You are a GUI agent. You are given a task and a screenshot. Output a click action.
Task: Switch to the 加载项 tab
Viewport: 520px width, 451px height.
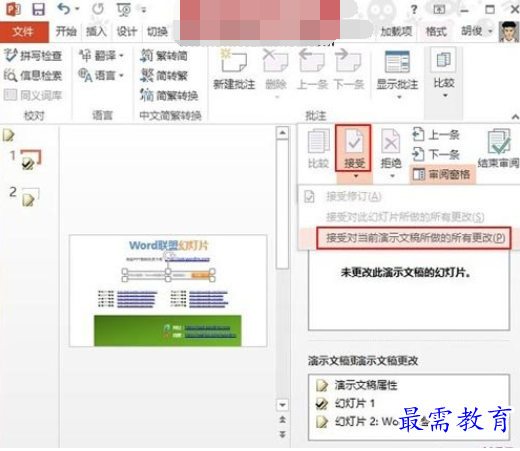pos(396,32)
